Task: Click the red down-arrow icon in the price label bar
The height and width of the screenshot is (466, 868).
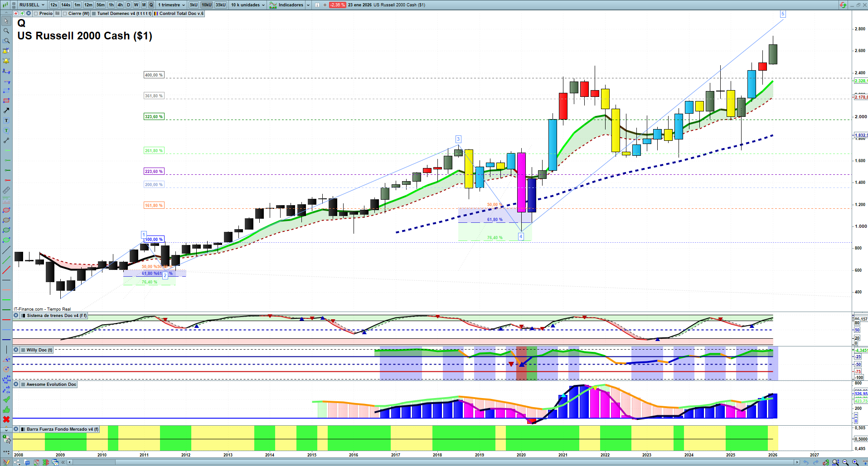Action: click(17, 14)
